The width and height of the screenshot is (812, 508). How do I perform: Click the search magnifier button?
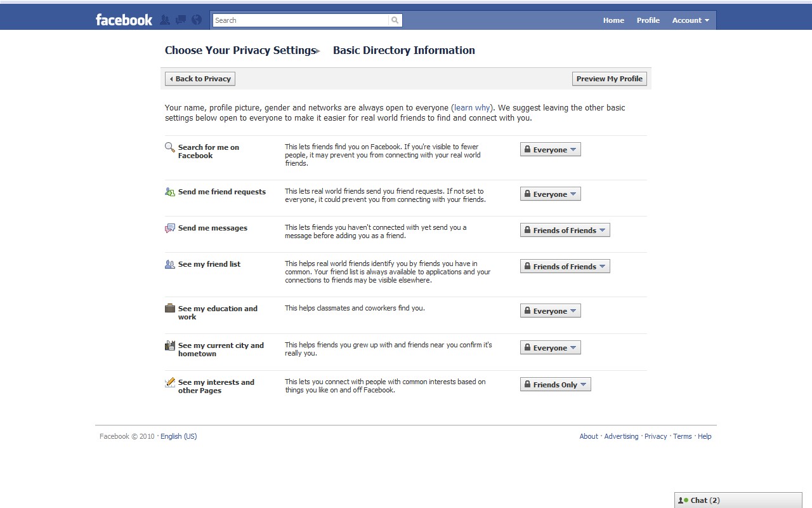[395, 20]
